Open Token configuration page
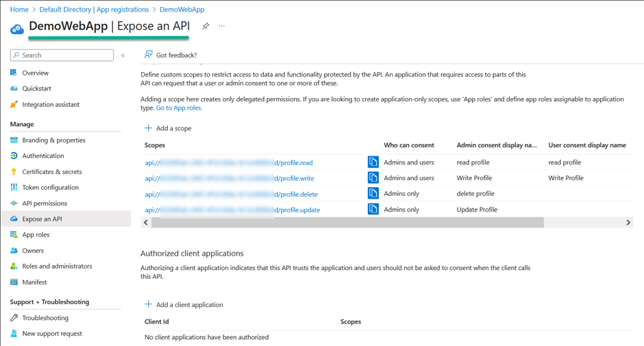Viewport: 644px width, 346px height. [50, 187]
